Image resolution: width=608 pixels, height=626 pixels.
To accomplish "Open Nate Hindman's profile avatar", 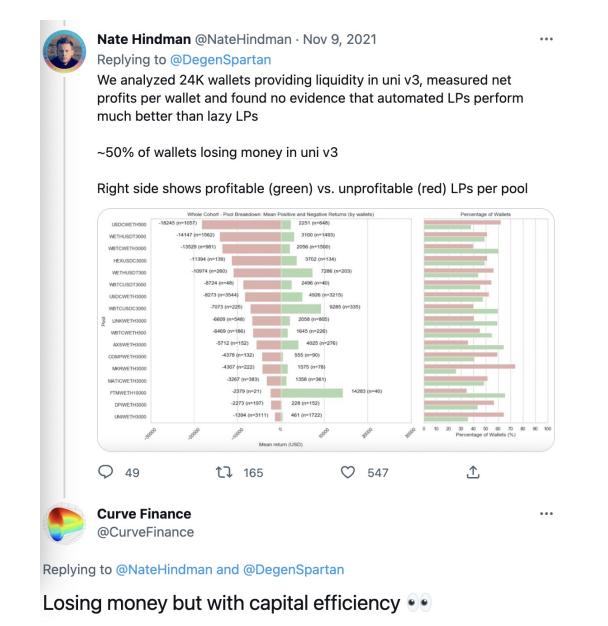I will [66, 51].
